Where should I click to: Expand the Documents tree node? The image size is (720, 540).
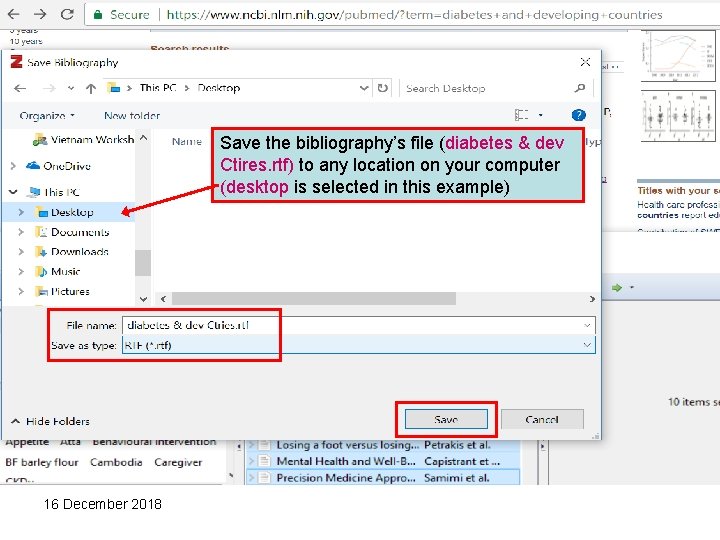21,232
